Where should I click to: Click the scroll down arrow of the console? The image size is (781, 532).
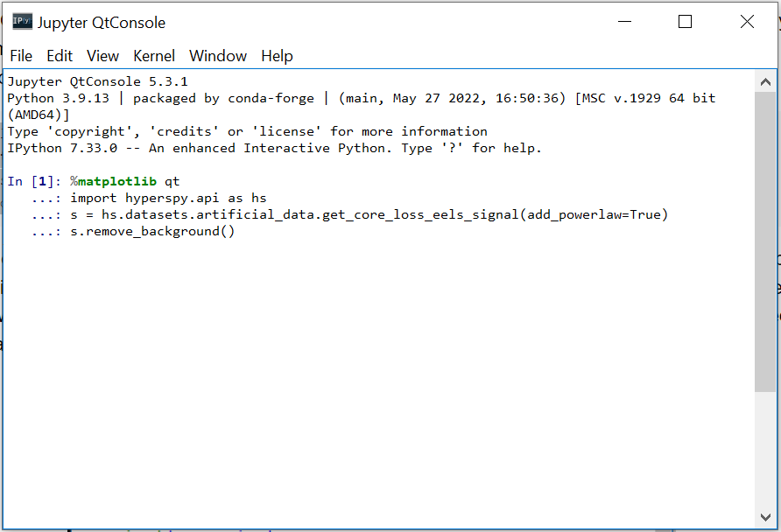[x=764, y=516]
